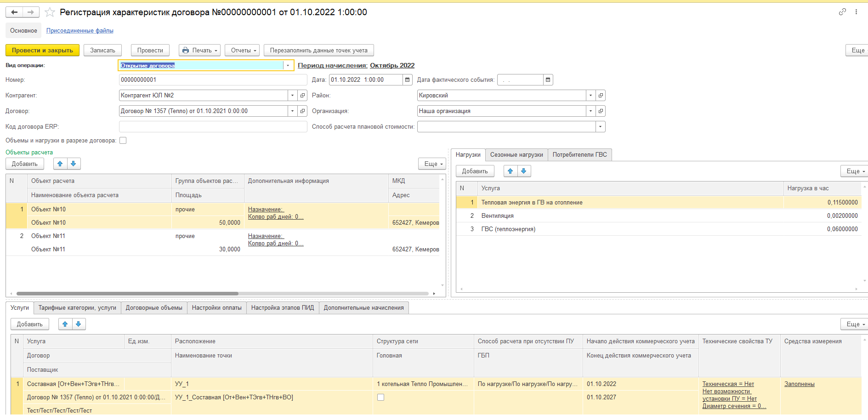Image resolution: width=868 pixels, height=420 pixels.
Task: Open calendar picker for Дата field
Action: pos(408,80)
